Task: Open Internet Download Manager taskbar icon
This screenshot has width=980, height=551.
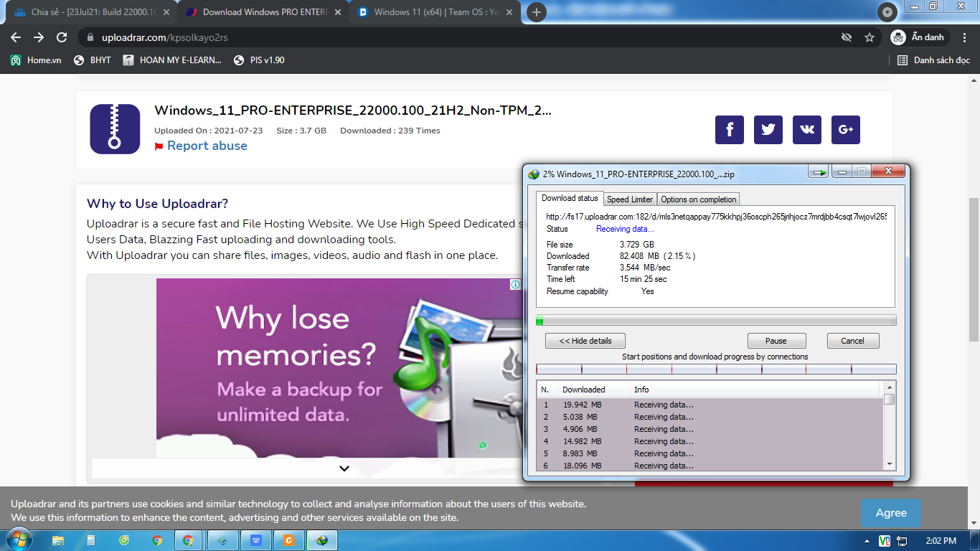Action: (323, 540)
